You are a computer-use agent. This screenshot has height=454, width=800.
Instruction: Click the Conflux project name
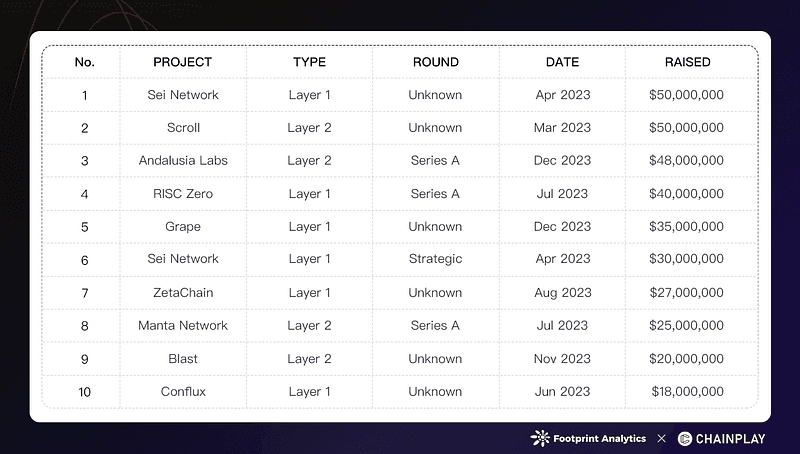[183, 391]
